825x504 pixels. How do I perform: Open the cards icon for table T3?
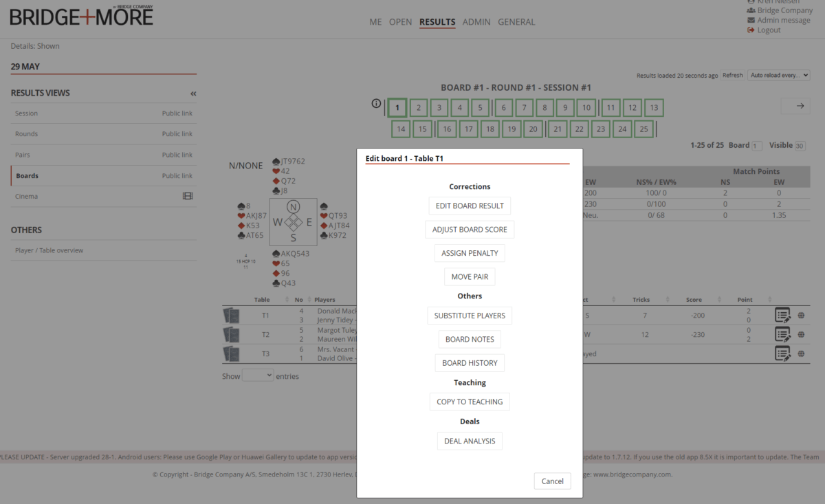point(231,353)
